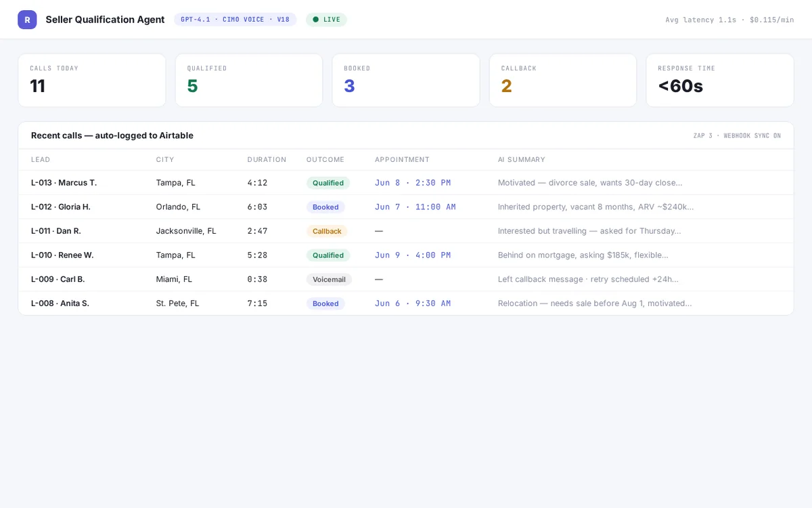
Task: Click the Recent calls auto-logged to Airtable heading
Action: click(x=112, y=135)
